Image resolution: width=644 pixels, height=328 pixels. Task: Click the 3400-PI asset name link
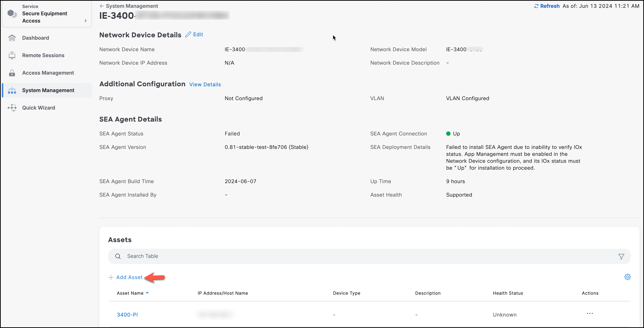click(x=127, y=314)
